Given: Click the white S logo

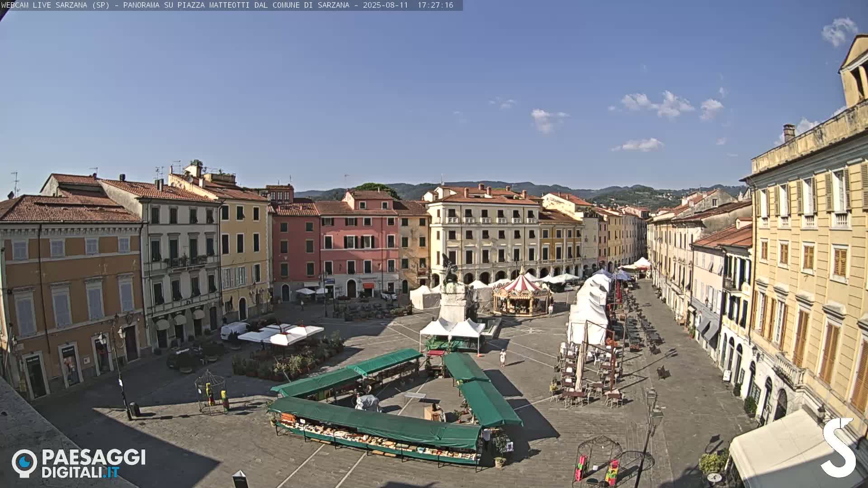Looking at the screenshot, I should [839, 447].
